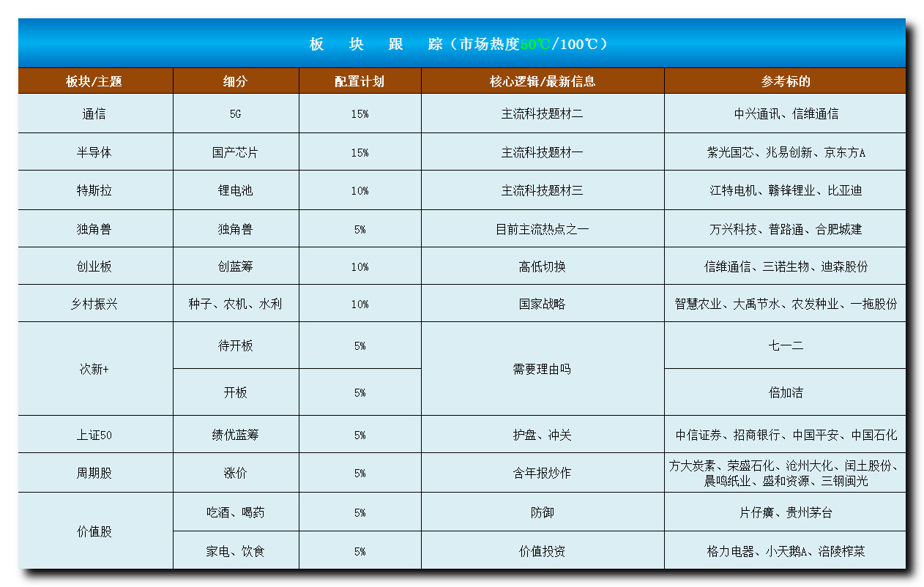The width and height of the screenshot is (924, 587).
Task: Select the 涨价 cell
Action: (x=236, y=473)
